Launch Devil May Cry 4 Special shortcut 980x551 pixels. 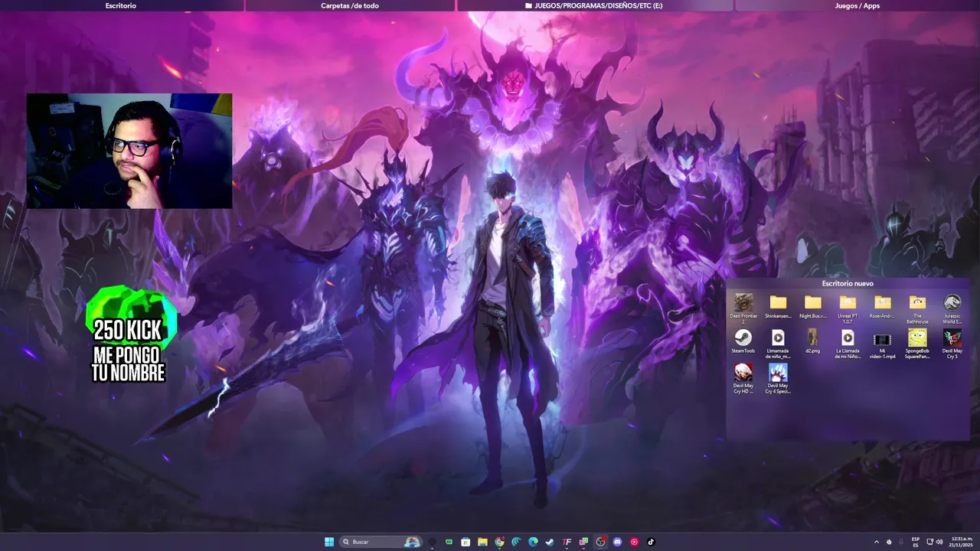point(778,379)
